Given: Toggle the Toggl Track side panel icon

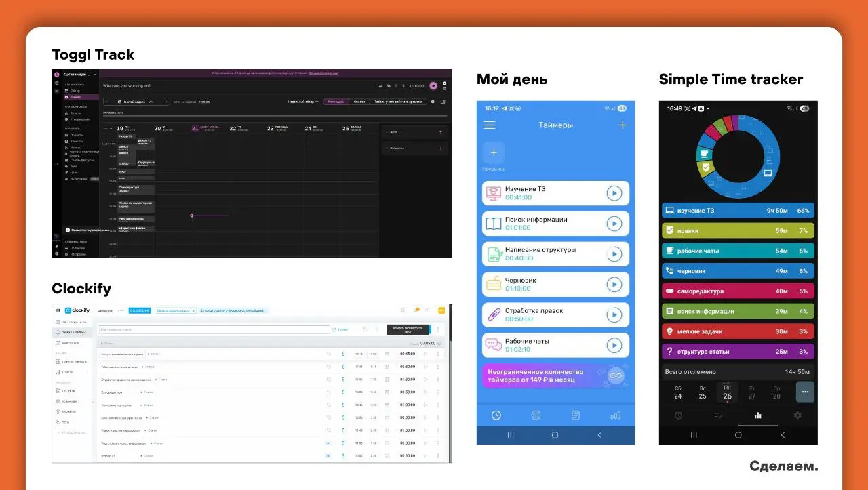Looking at the screenshot, I should [443, 102].
